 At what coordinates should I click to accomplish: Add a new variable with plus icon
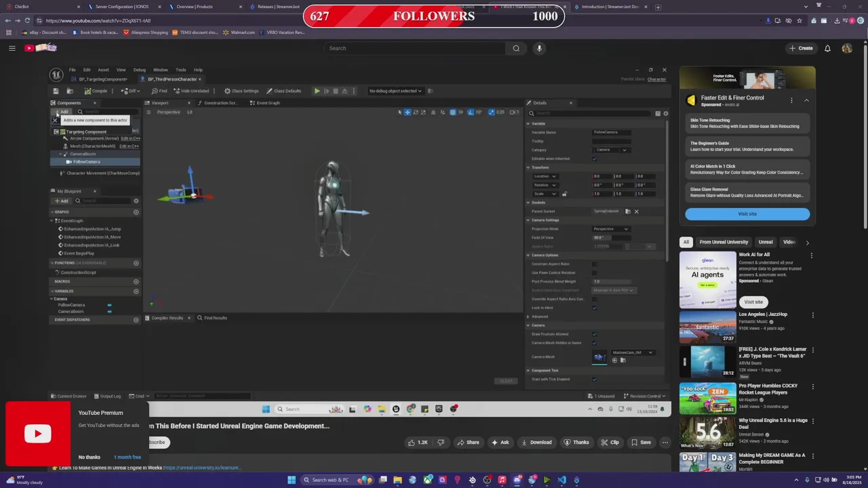tap(136, 291)
